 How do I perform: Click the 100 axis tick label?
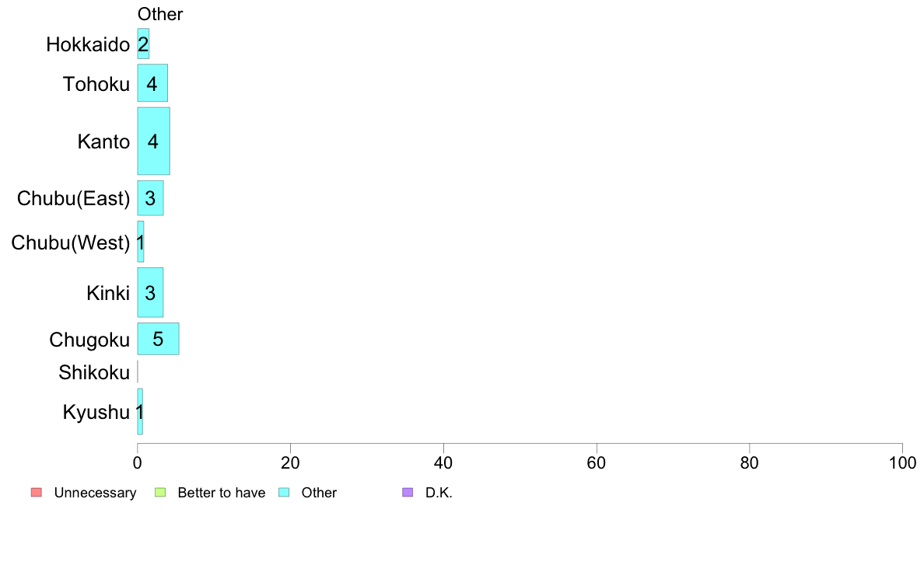(902, 463)
